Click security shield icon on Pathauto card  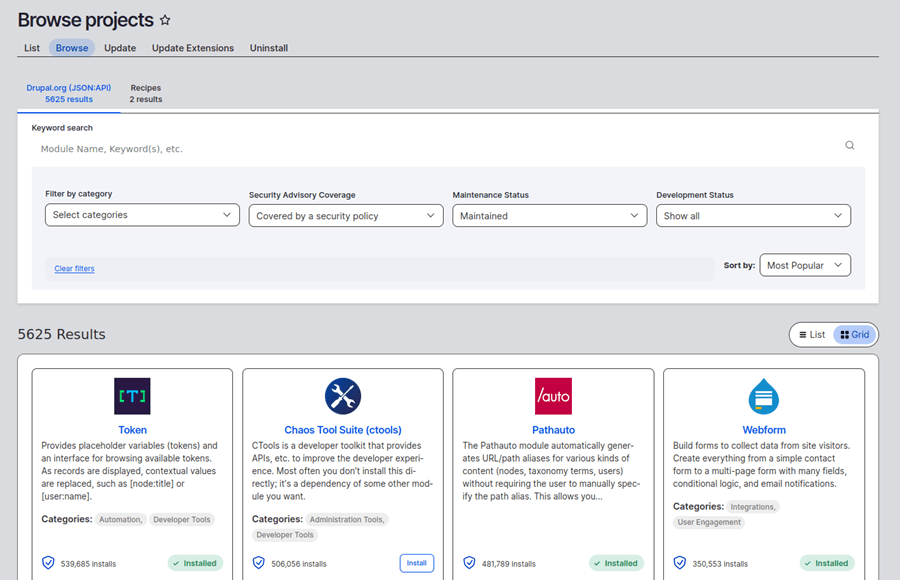tap(470, 563)
